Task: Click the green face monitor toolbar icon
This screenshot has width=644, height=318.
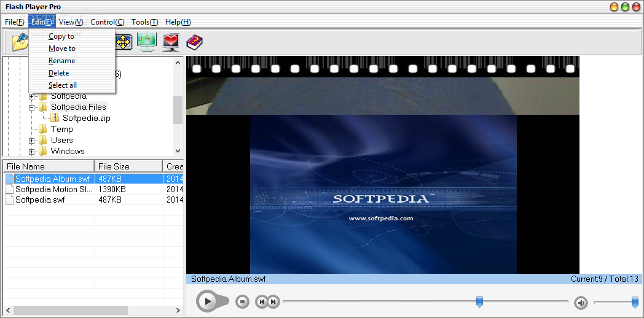Action: pyautogui.click(x=147, y=42)
